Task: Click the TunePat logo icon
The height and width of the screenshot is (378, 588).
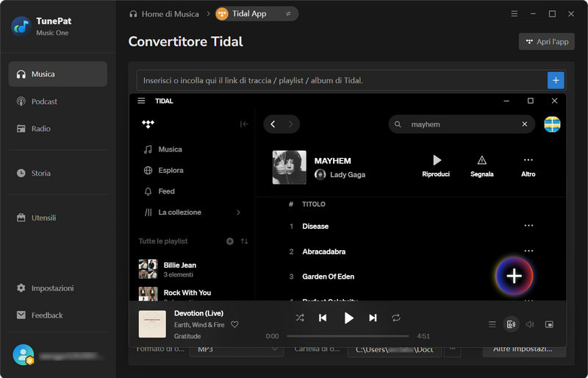Action: coord(21,26)
